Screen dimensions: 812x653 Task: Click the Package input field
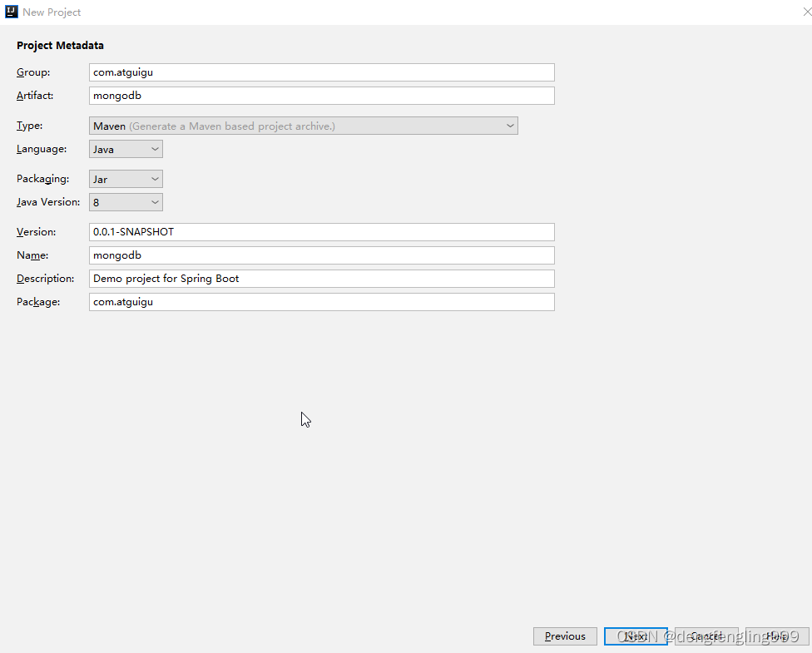point(322,302)
